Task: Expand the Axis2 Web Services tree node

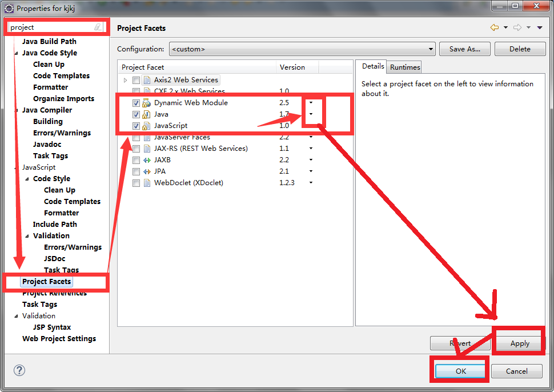Action: (x=126, y=80)
